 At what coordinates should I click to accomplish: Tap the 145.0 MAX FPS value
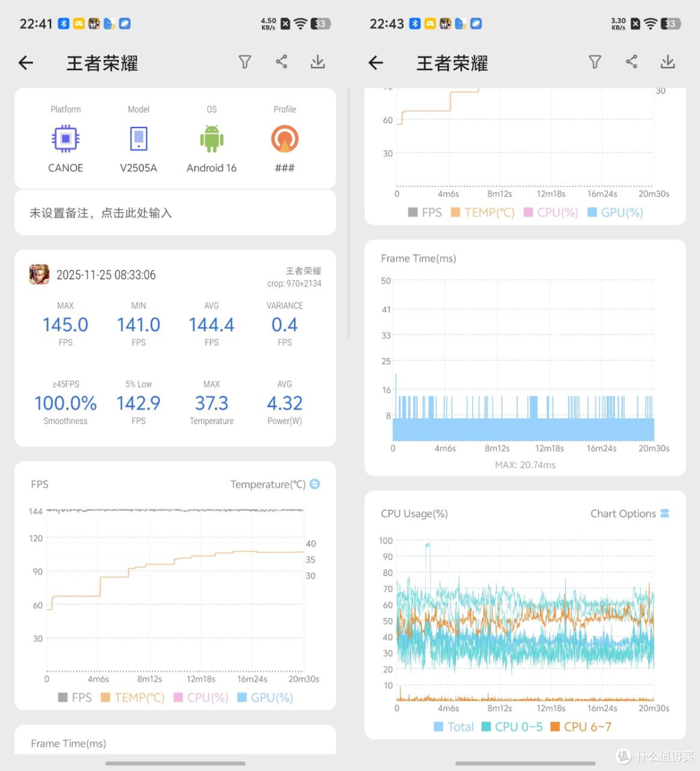pos(65,324)
